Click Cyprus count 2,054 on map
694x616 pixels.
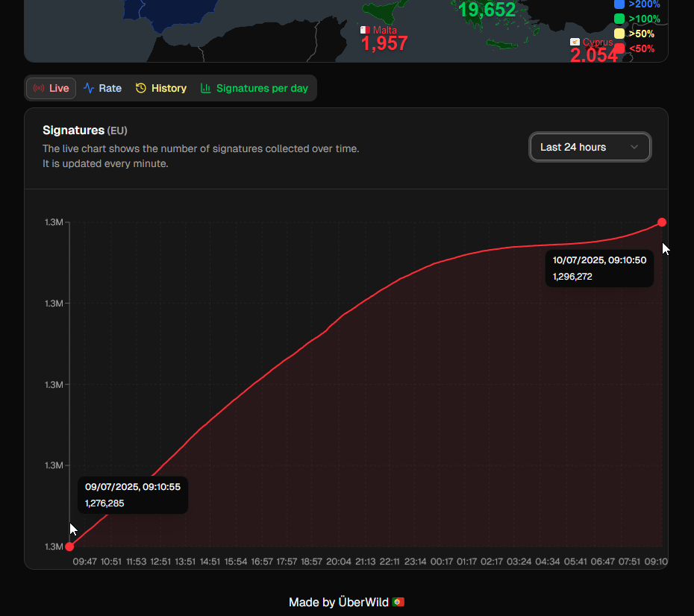click(593, 55)
